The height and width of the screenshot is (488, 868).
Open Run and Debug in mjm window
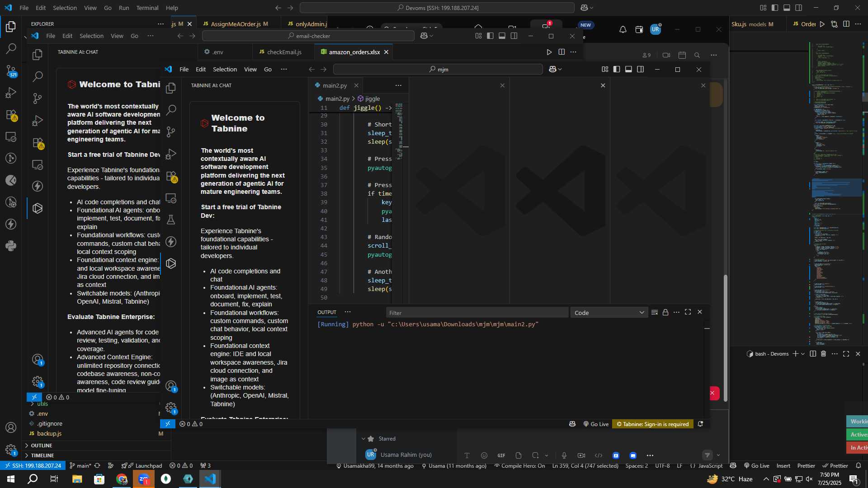click(171, 154)
